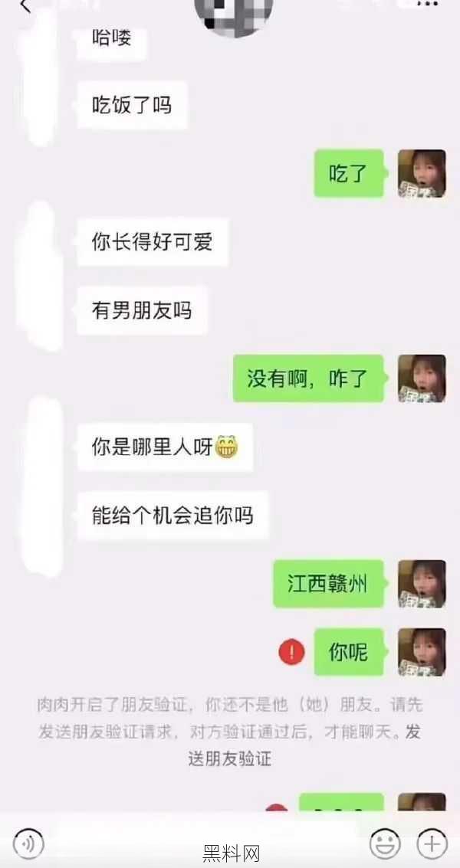Tap red failed-send icon beside 你呢
The image size is (460, 868).
291,652
